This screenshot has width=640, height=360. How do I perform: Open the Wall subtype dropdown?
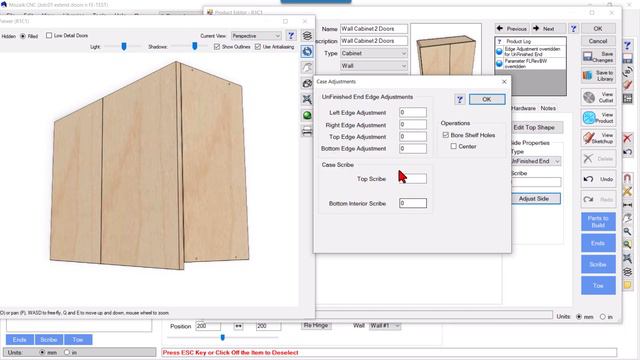click(x=373, y=66)
